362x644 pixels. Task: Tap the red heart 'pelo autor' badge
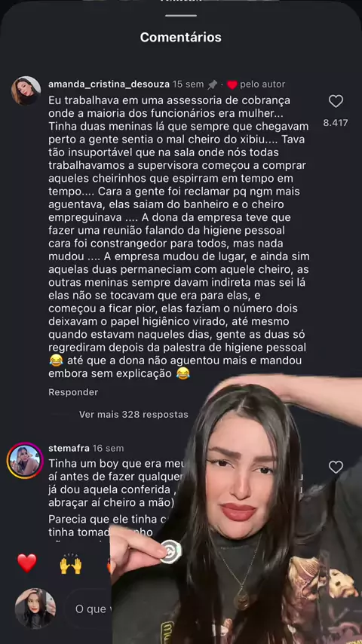pyautogui.click(x=232, y=84)
